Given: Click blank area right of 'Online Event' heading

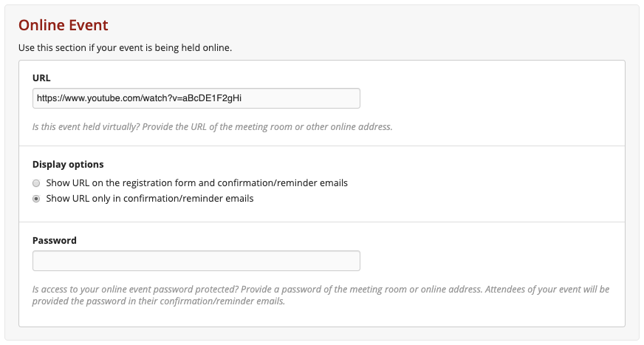Looking at the screenshot, I should pos(369,25).
